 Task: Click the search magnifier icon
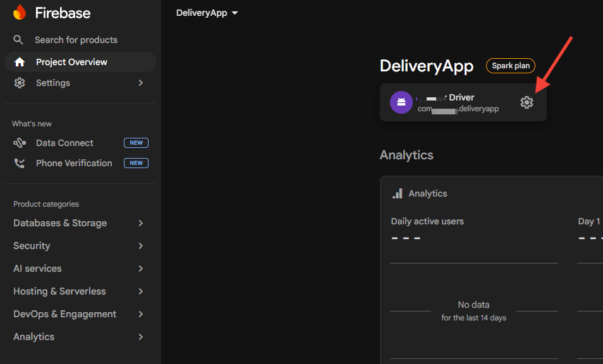[18, 40]
